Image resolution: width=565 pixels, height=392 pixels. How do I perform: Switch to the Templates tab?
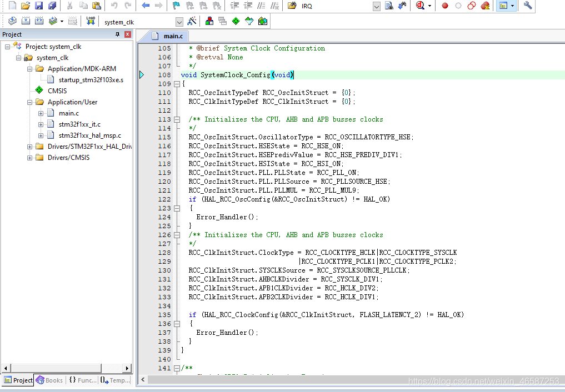(115, 380)
